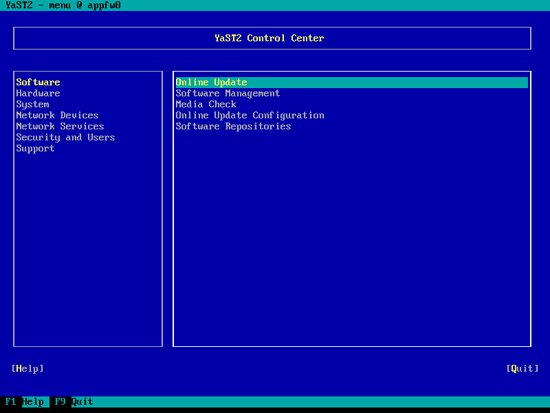The image size is (550, 413).
Task: Click empty area in the modules panel
Action: pos(351,239)
